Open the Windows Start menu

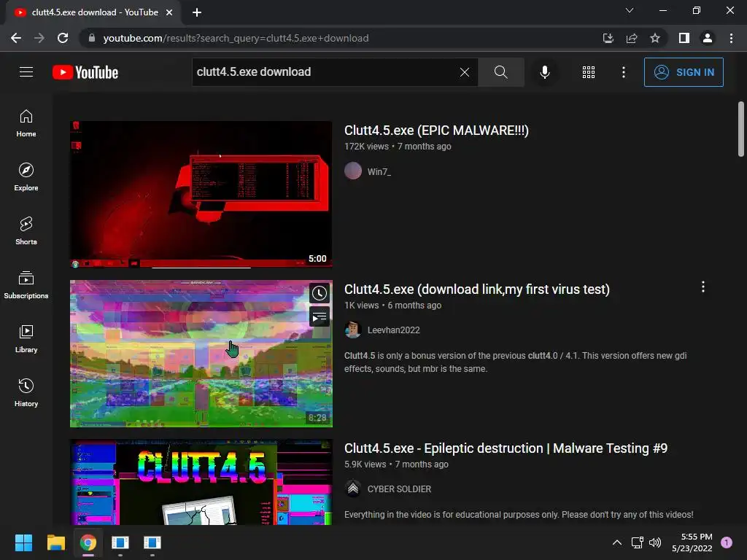23,542
